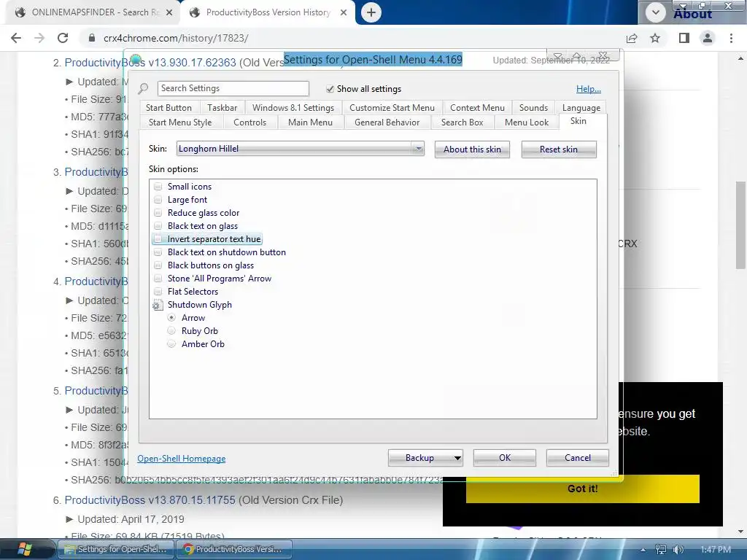Switch to Start Button tab
Image resolution: width=747 pixels, height=560 pixels.
coord(169,108)
